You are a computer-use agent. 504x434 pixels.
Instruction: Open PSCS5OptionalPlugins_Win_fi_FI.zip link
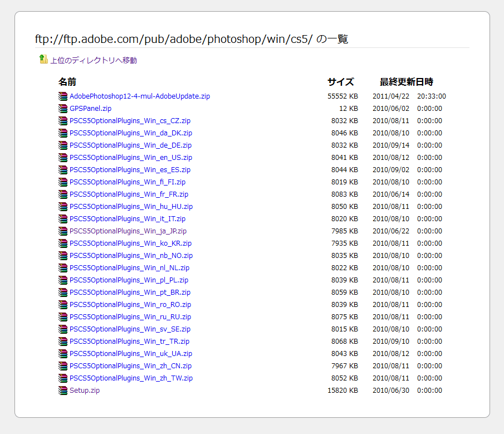click(x=128, y=182)
